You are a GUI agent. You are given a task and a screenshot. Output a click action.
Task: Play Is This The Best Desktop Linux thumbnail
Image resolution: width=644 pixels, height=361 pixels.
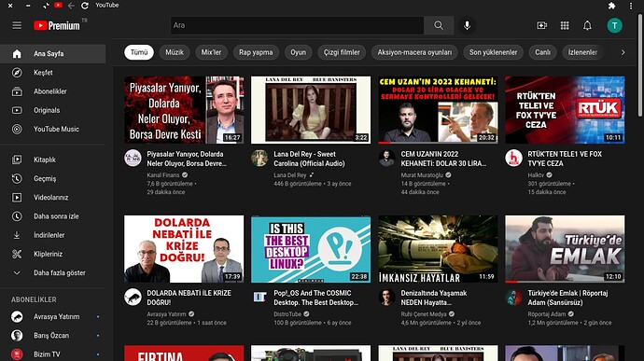click(x=311, y=249)
